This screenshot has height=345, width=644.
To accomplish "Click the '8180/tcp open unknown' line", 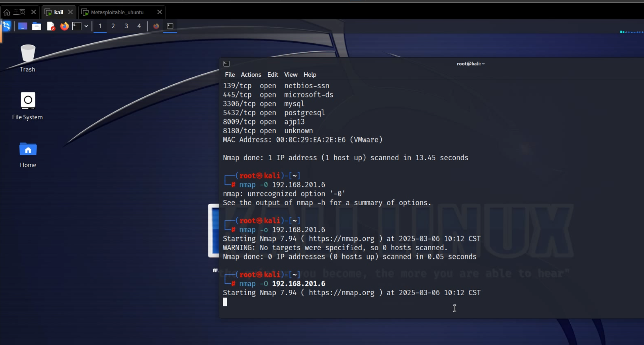I will point(268,131).
